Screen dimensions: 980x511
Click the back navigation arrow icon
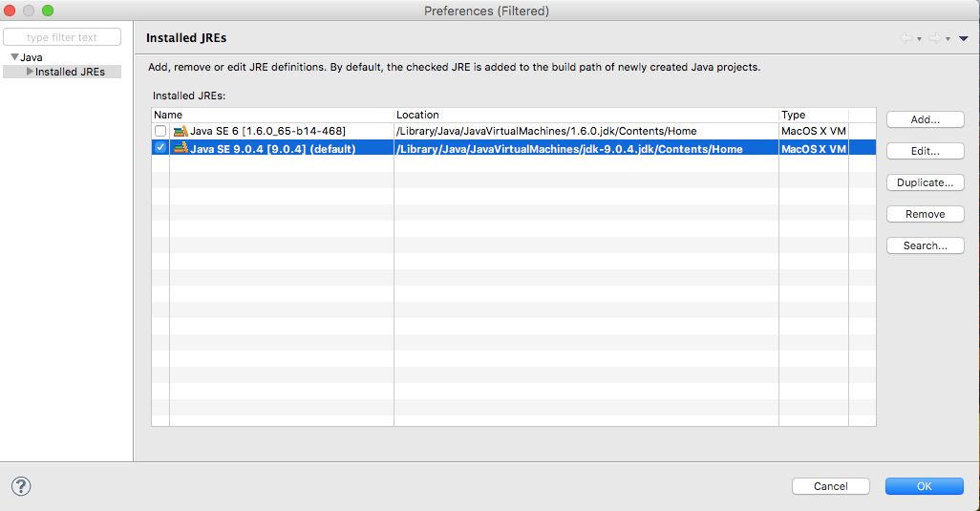[x=906, y=38]
